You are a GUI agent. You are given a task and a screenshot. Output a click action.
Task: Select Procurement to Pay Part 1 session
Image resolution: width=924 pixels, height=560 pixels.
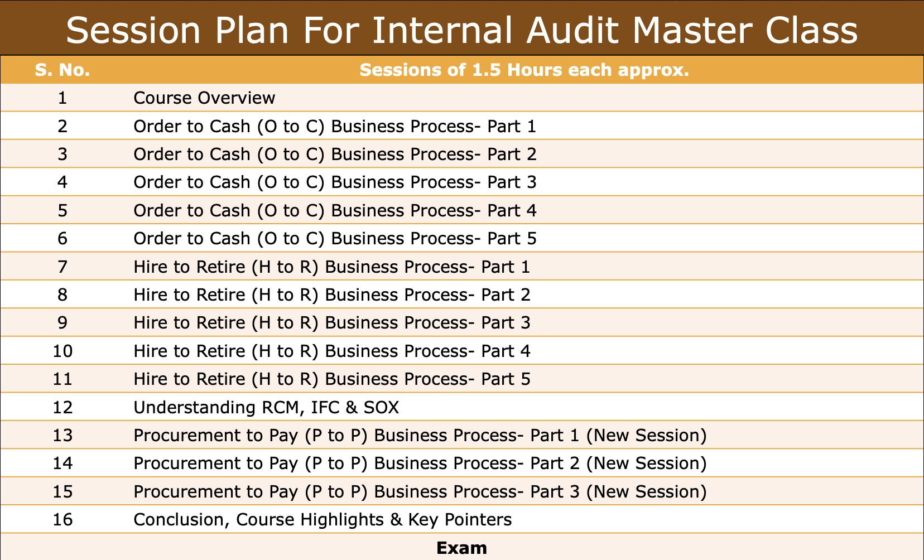420,436
